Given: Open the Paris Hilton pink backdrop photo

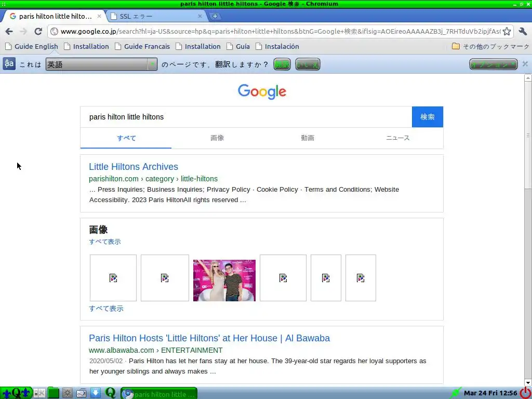Looking at the screenshot, I should click(224, 280).
